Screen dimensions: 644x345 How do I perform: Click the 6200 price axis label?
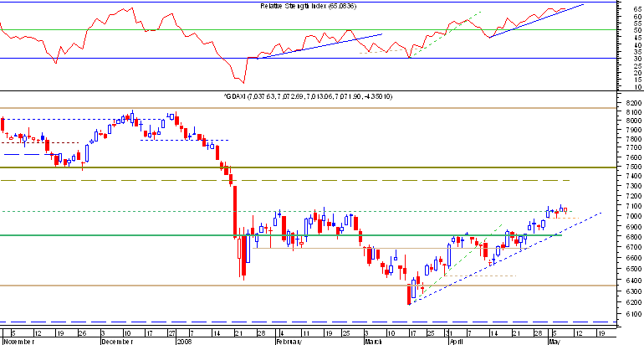point(634,302)
